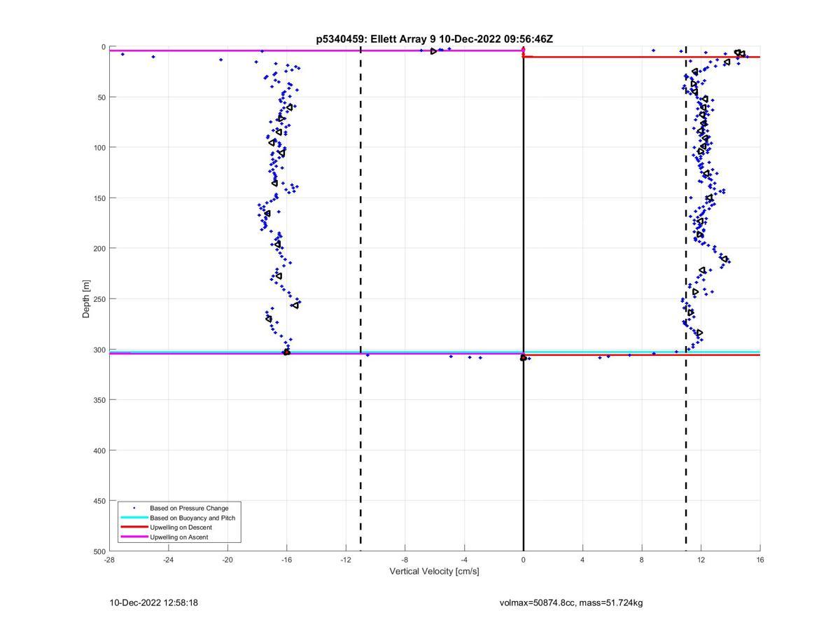This screenshot has height=620, width=840.
Task: Click the 250 tick label on the depth axis
Action: pos(99,299)
